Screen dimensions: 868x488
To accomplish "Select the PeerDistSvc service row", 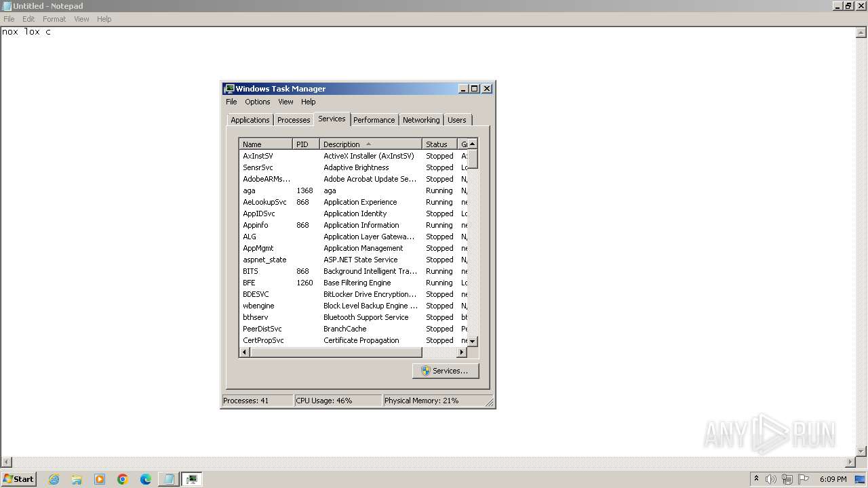I will pos(353,329).
